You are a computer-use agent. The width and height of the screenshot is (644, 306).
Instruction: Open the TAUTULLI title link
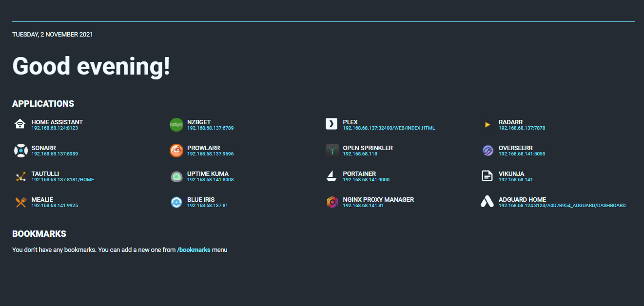point(45,174)
